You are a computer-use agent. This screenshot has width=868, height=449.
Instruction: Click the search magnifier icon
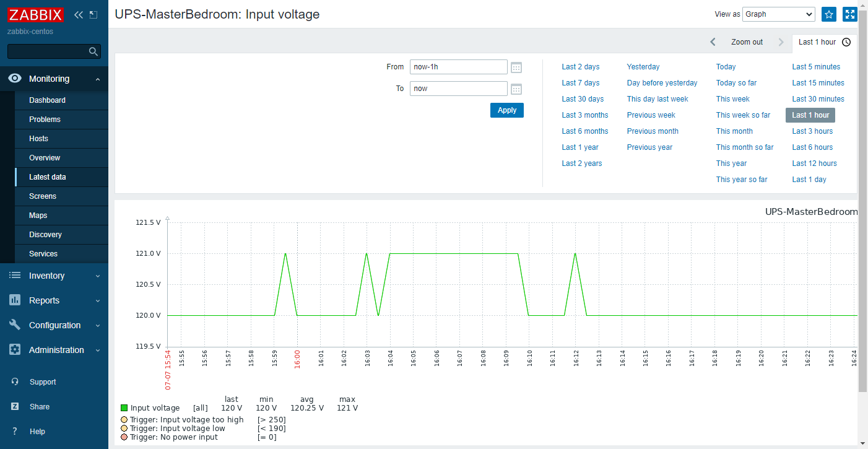[93, 51]
